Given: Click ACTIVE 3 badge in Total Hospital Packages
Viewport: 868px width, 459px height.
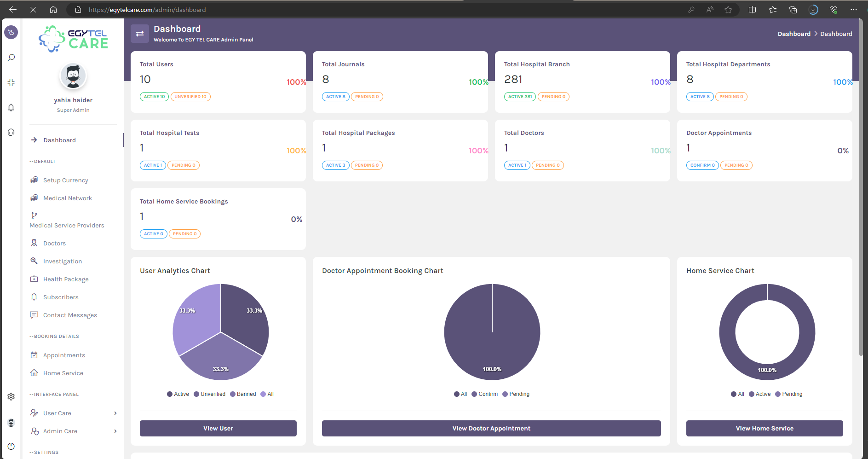Looking at the screenshot, I should (335, 165).
